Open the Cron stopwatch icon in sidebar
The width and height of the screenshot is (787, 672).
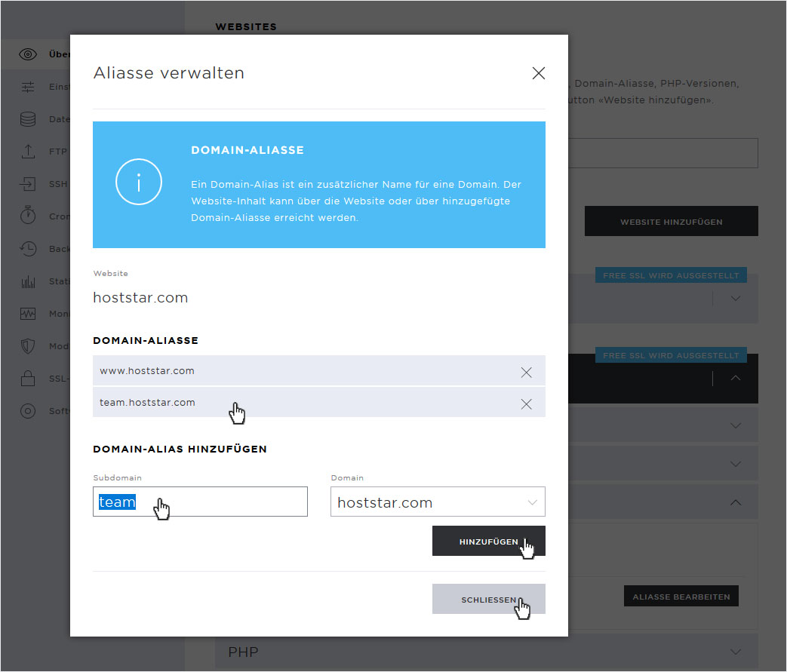coord(28,216)
